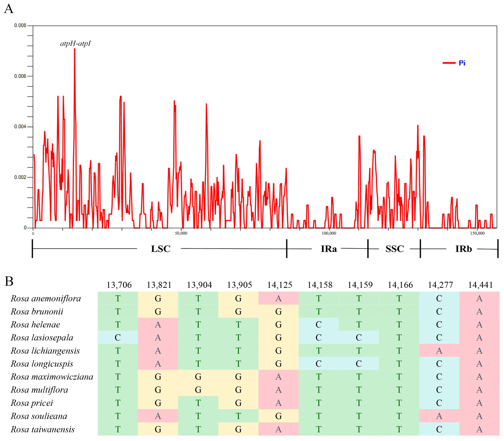Click the Rosa anemoniflora row label
Image resolution: width=504 pixels, height=441 pixels.
tap(46, 298)
